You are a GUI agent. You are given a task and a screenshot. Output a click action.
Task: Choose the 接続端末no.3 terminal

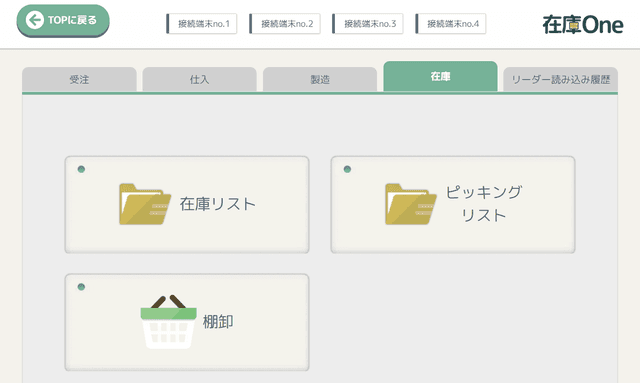[368, 24]
